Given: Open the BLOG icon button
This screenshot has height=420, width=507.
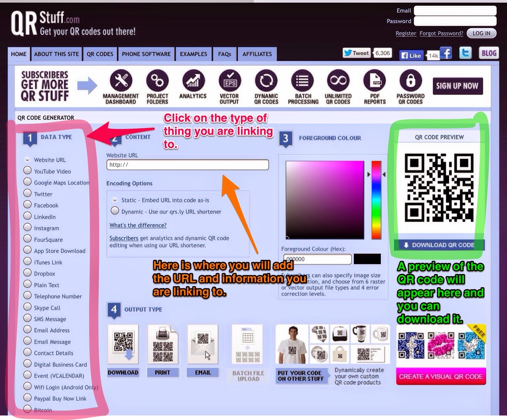Looking at the screenshot, I should coord(489,53).
